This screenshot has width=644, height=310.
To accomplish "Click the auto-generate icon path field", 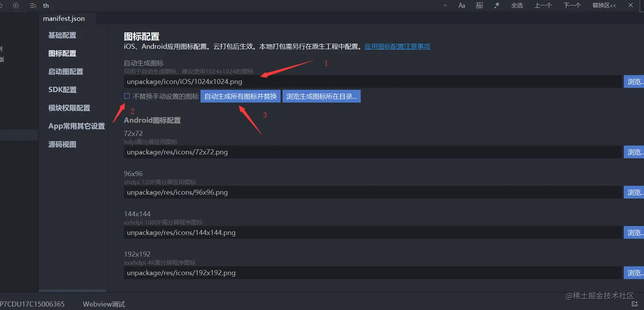I will pyautogui.click(x=373, y=82).
